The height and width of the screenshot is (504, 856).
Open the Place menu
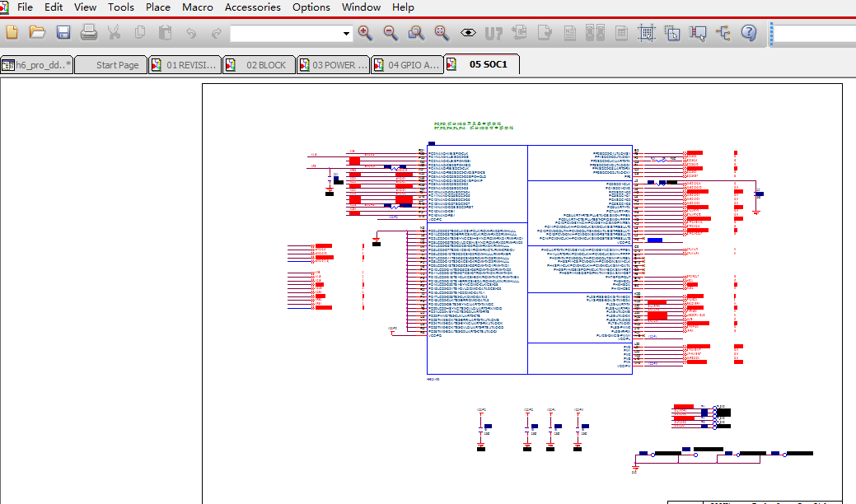tap(157, 7)
